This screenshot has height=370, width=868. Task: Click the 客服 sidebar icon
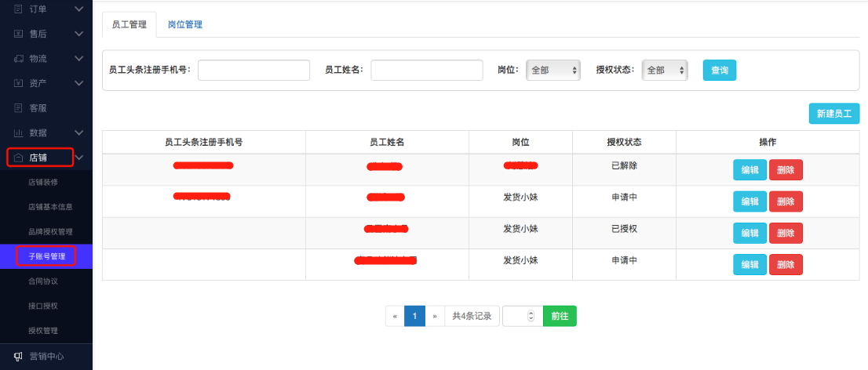(18, 108)
